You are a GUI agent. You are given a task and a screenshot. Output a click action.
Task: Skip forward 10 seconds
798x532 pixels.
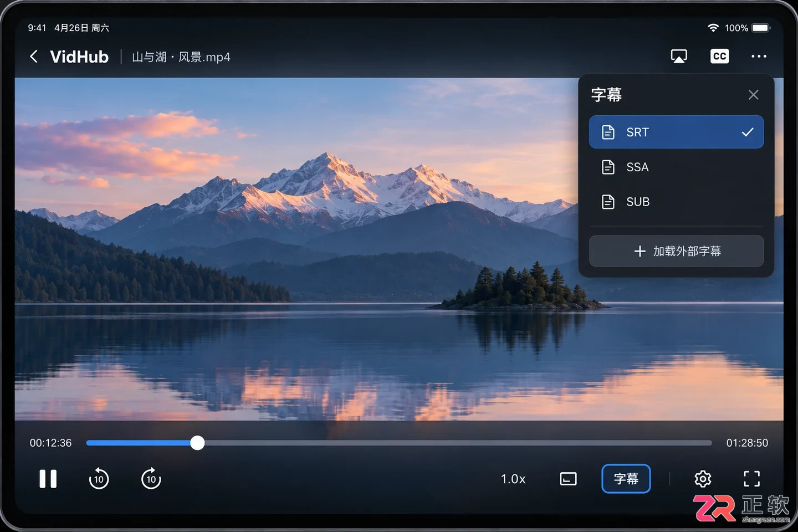click(x=151, y=479)
